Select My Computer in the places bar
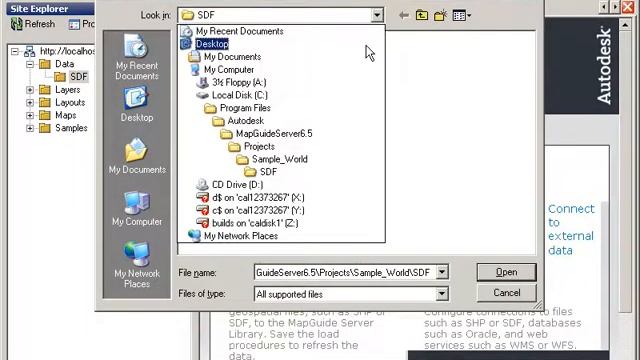The height and width of the screenshot is (360, 640). coord(137,209)
